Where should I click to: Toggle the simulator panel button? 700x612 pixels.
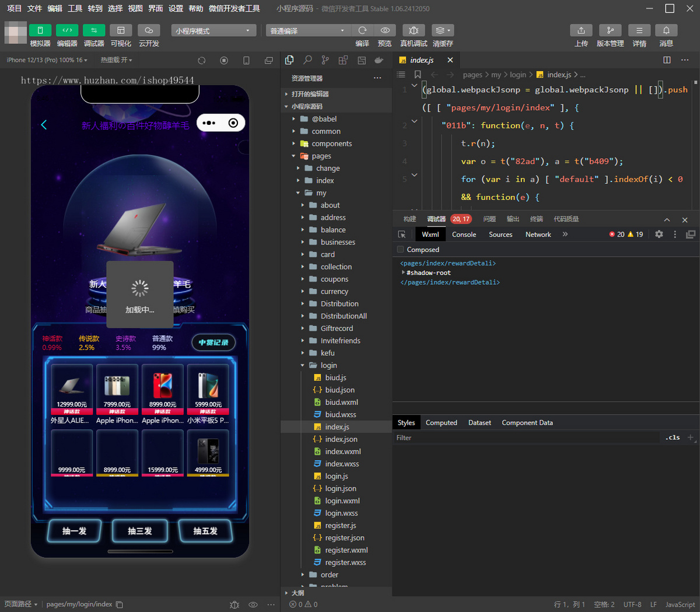pyautogui.click(x=40, y=30)
